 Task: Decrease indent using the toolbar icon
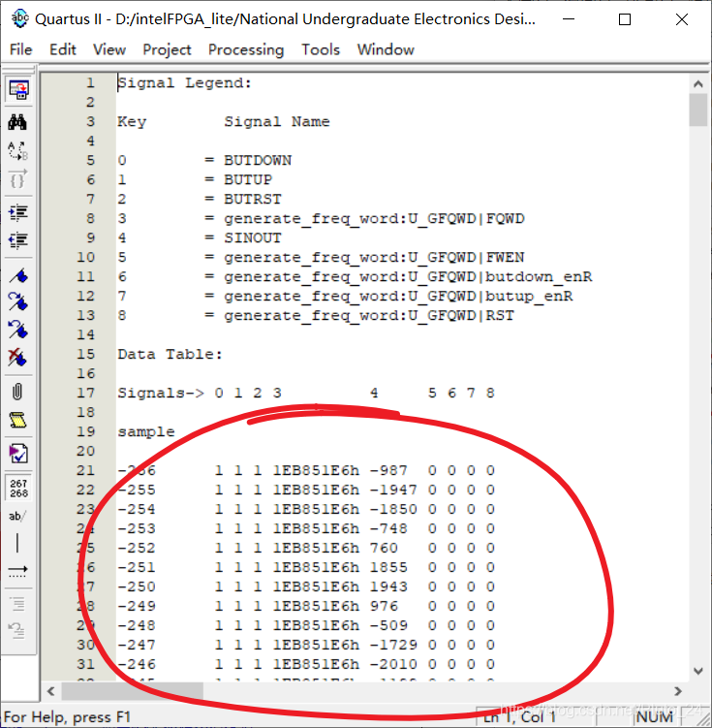(x=18, y=240)
